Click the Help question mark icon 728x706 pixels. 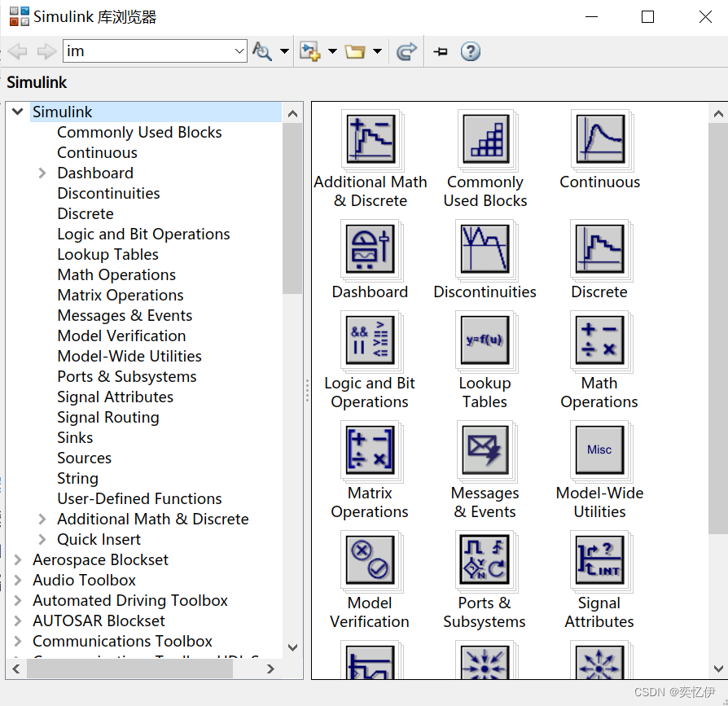coord(471,50)
